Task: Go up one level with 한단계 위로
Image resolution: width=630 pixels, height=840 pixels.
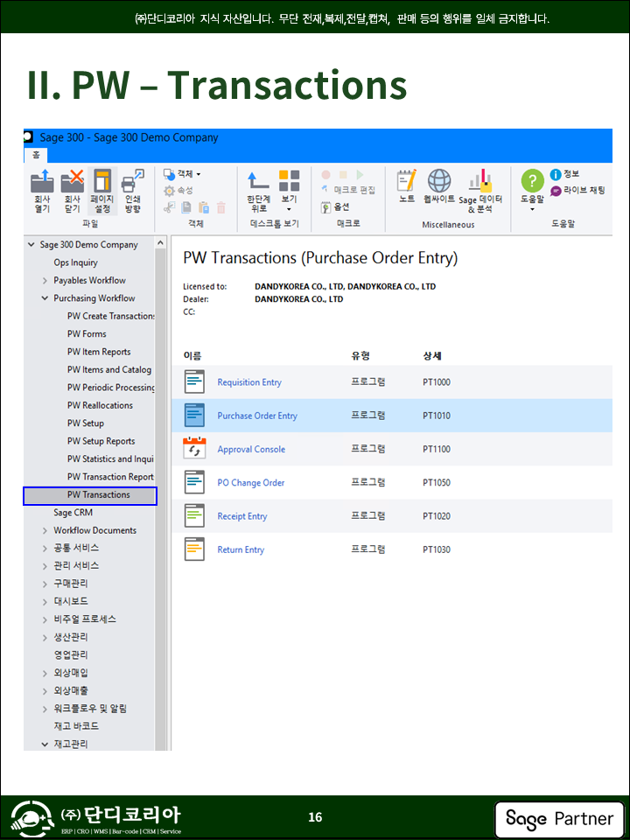Action: 258,192
